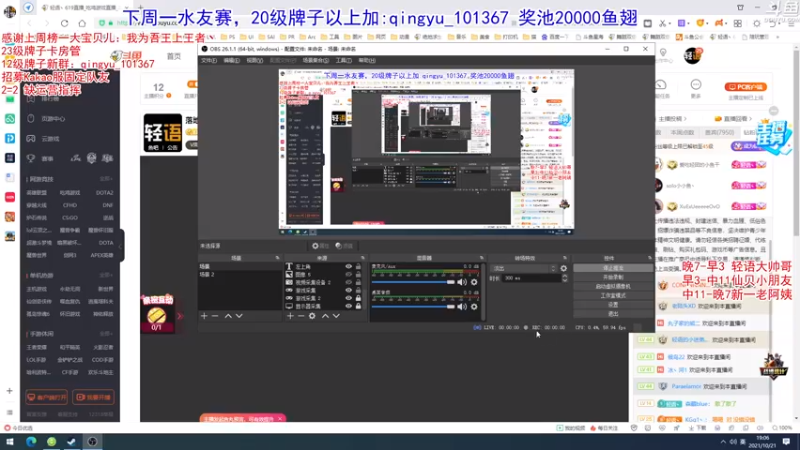Viewport: 800px width, 450px height.
Task: Toggle lock on the 左上角 source
Action: [358, 266]
